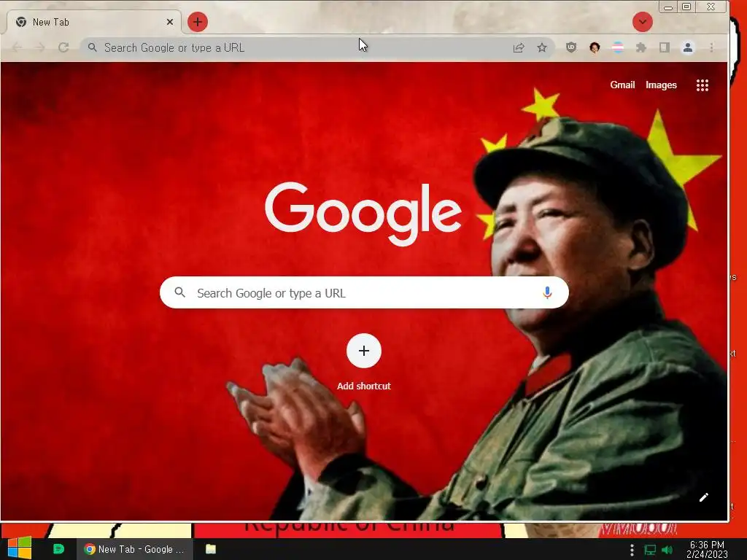747x560 pixels.
Task: Start voice search with microphone icon
Action: tap(547, 292)
